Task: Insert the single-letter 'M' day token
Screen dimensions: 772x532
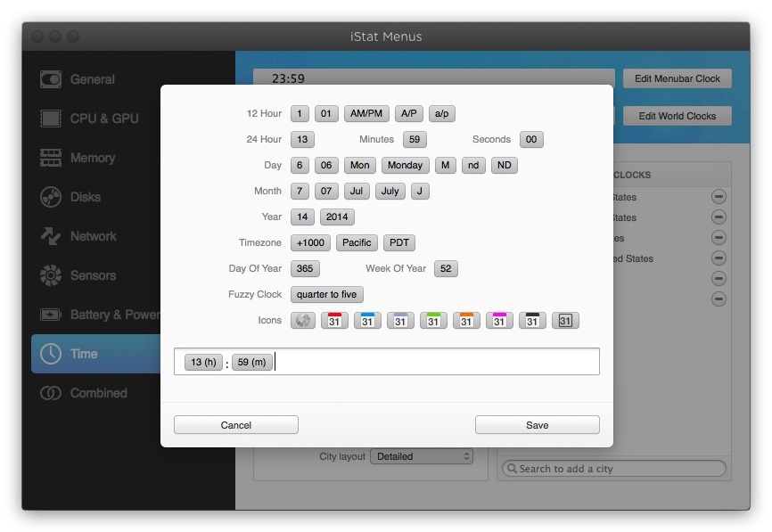Action: coord(445,165)
